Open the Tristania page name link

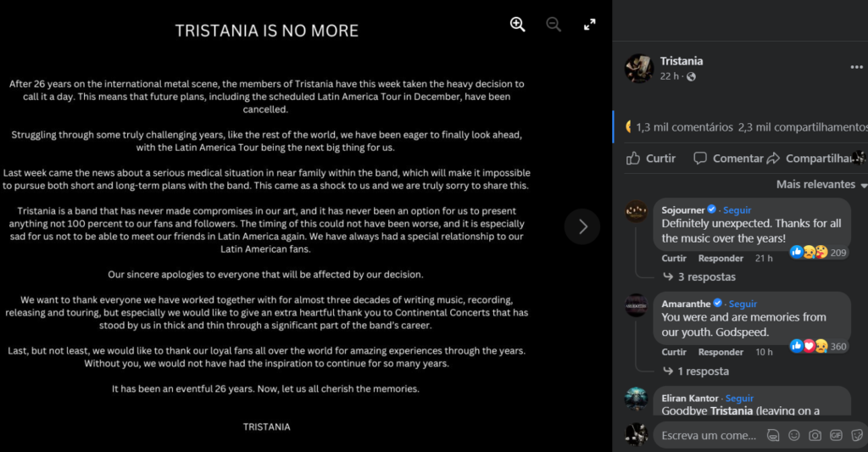pyautogui.click(x=682, y=61)
